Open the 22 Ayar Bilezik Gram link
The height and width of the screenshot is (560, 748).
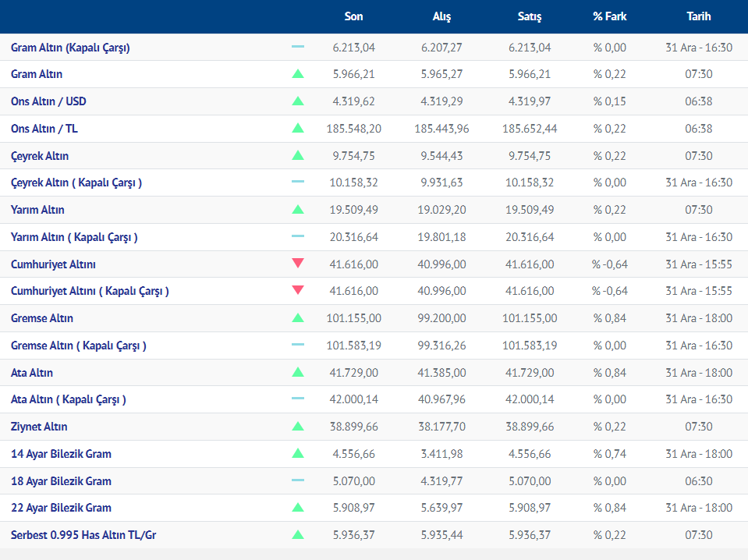61,508
